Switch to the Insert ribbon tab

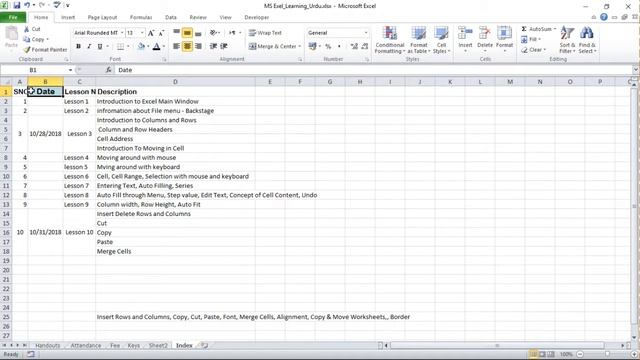(x=68, y=17)
